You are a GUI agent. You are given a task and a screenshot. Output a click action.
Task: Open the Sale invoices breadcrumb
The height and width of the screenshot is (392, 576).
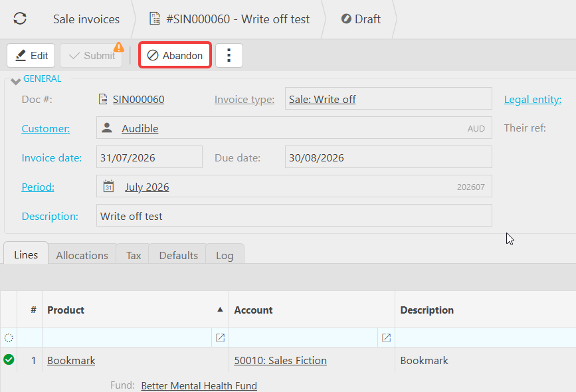[x=86, y=19]
